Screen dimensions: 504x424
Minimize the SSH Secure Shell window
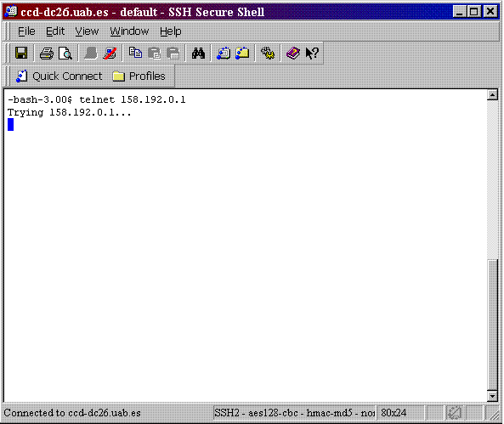click(460, 12)
